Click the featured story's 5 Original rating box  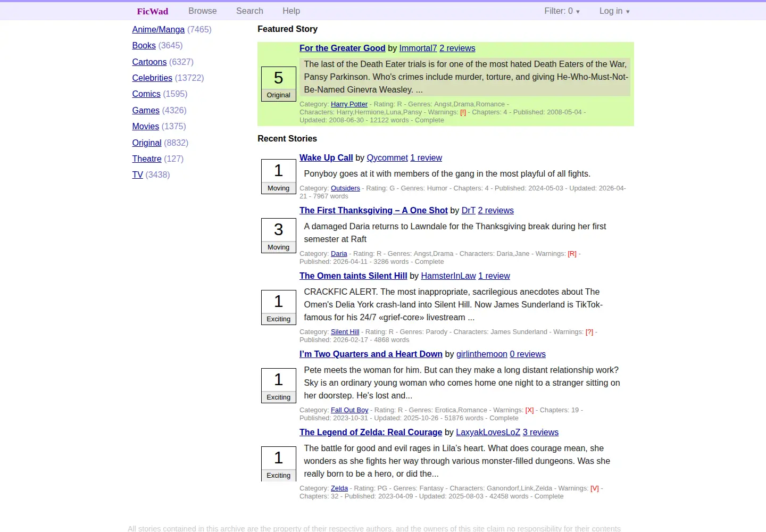[279, 84]
